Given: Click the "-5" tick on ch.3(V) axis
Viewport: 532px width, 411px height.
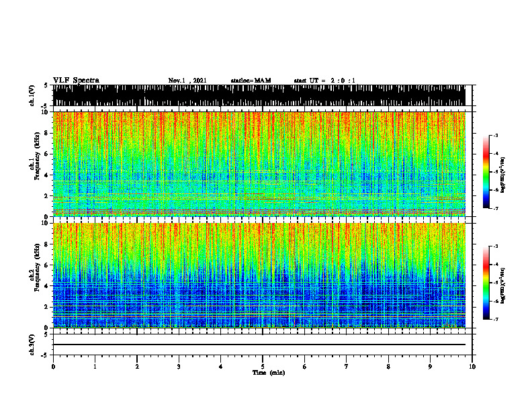Looking at the screenshot, I should (46, 355).
